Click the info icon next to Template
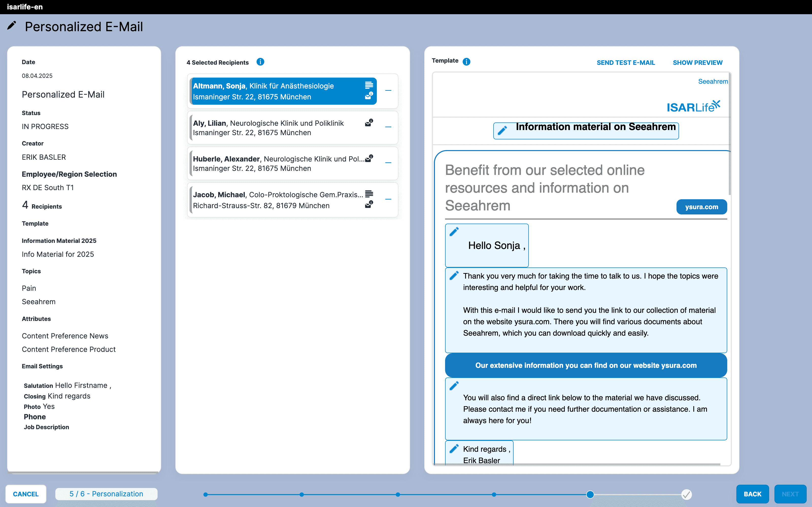The width and height of the screenshot is (812, 507). pos(466,62)
